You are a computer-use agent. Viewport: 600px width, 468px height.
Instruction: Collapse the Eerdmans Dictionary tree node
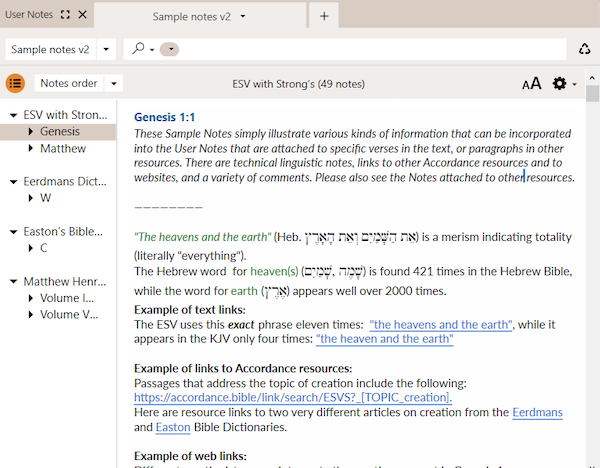(13, 182)
